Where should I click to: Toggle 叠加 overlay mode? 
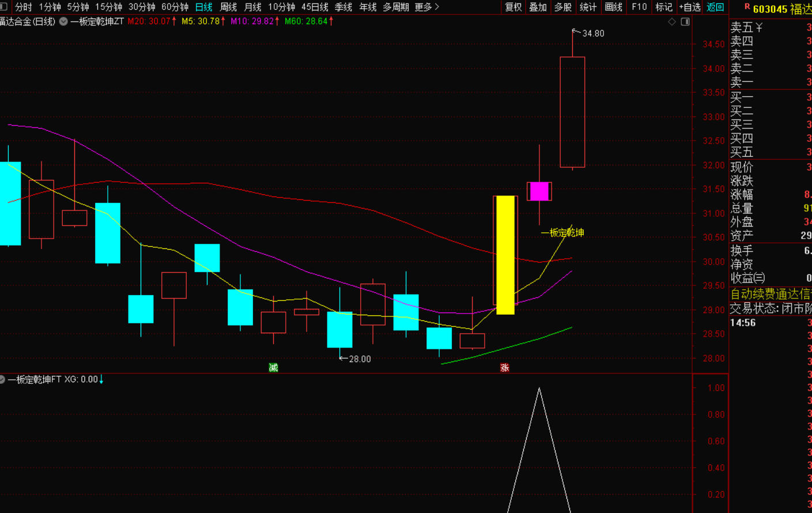538,7
